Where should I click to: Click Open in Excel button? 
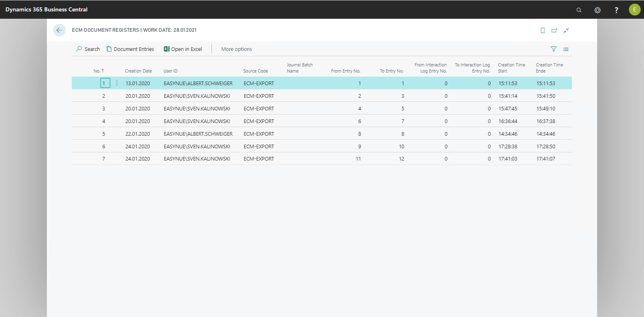click(183, 49)
